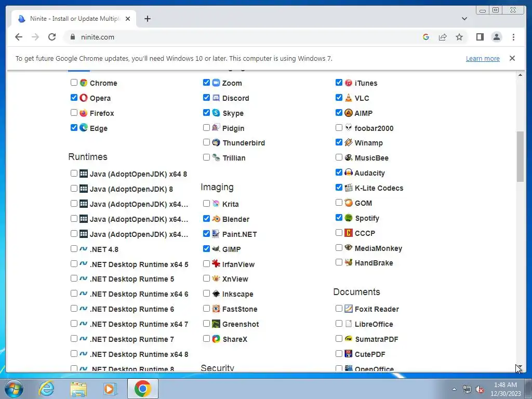Screen dimensions: 532x399
Task: Toggle the browser side panel
Action: click(x=480, y=37)
